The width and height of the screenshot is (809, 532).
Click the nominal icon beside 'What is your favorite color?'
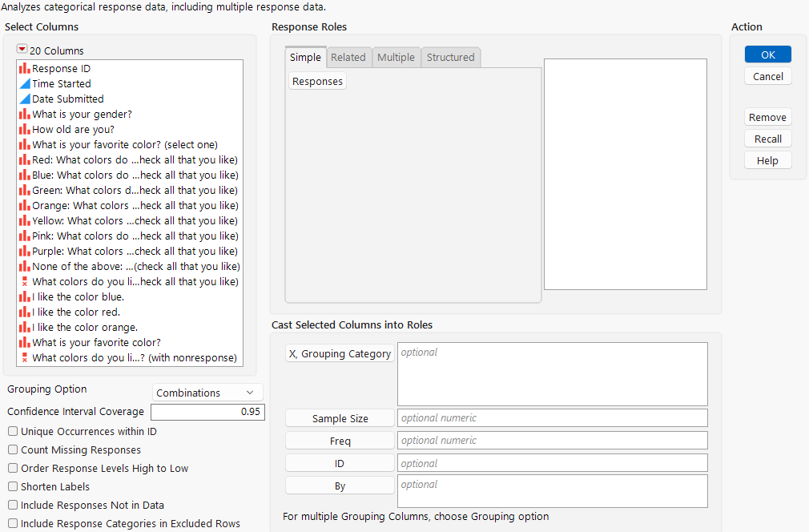coord(24,342)
